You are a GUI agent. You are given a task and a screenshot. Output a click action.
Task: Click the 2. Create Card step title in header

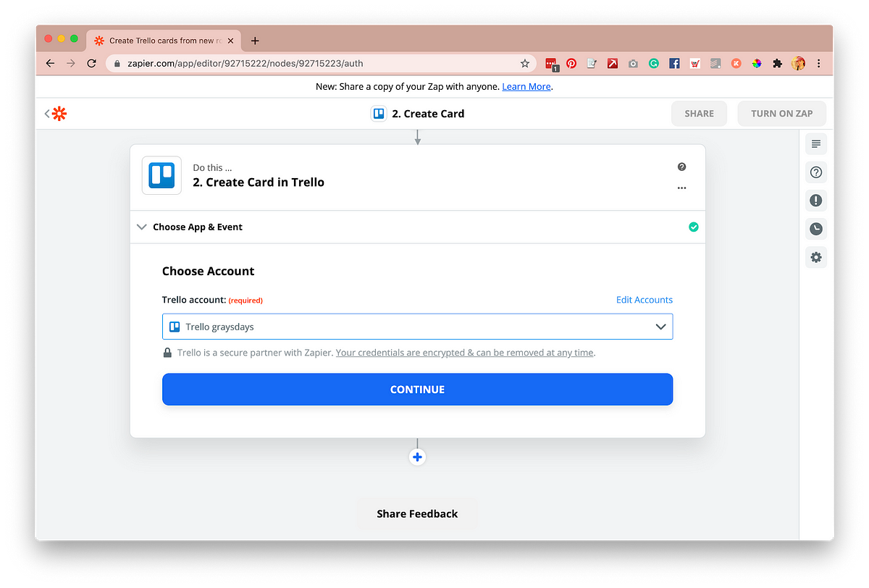pyautogui.click(x=428, y=114)
